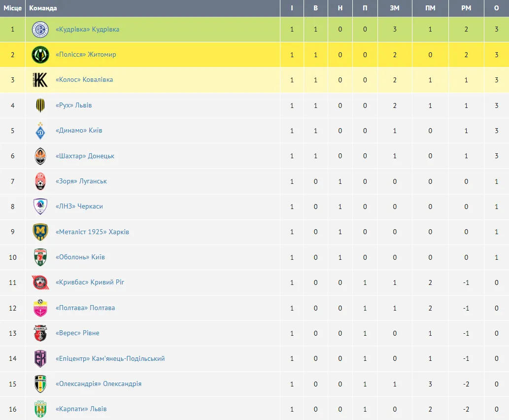Image resolution: width=509 pixels, height=420 pixels.
Task: Click the Epitsentr purple crest
Action: (x=40, y=358)
